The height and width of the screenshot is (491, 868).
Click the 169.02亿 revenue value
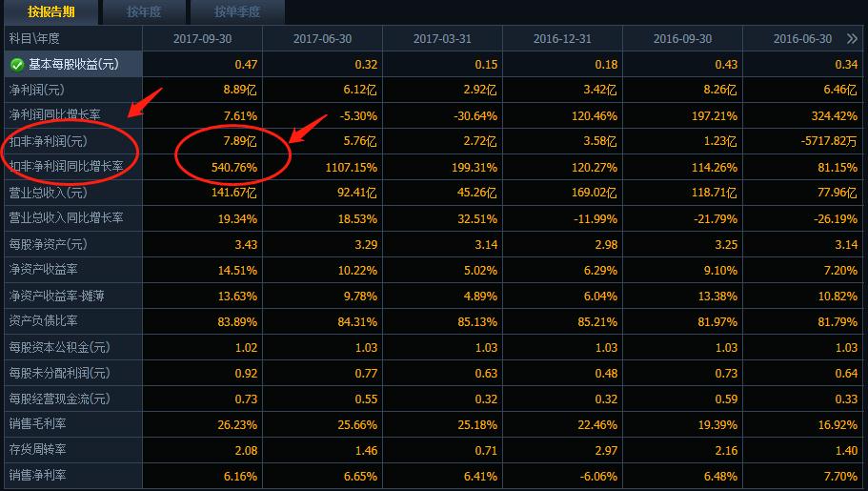(x=594, y=193)
